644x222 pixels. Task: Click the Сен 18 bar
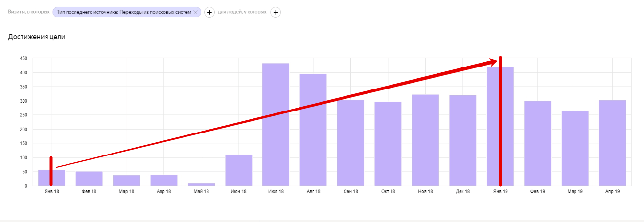pos(350,143)
